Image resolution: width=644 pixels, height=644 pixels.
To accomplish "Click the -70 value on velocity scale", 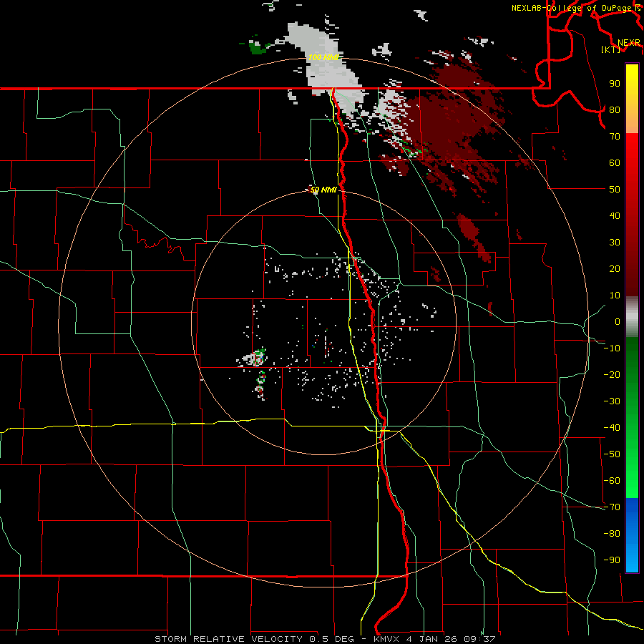I will [612, 507].
